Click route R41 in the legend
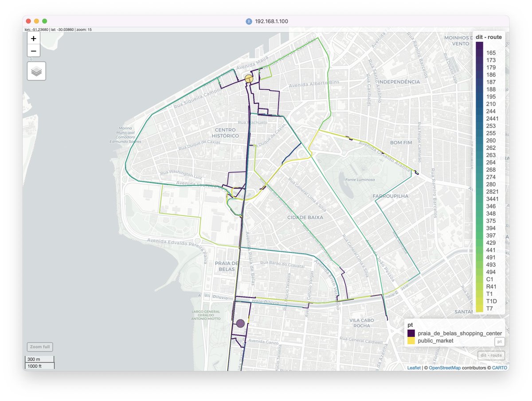This screenshot has height=401, width=532. click(491, 287)
